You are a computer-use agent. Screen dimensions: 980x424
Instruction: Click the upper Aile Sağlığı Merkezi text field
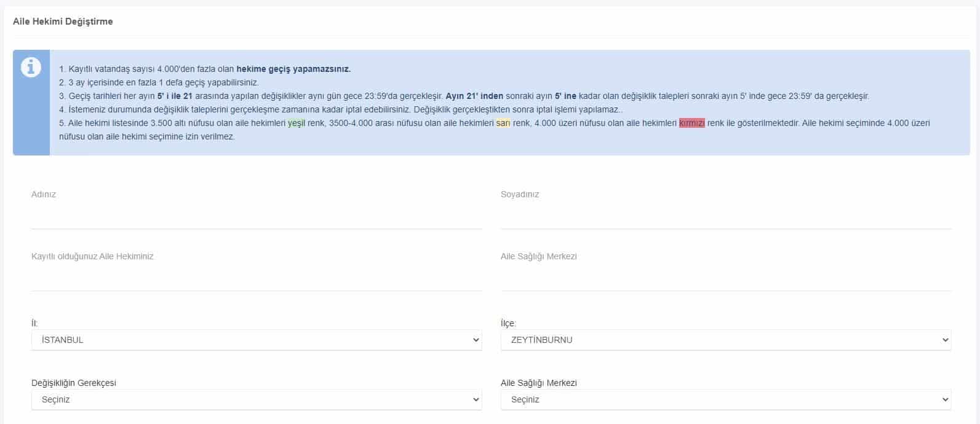tap(725, 279)
